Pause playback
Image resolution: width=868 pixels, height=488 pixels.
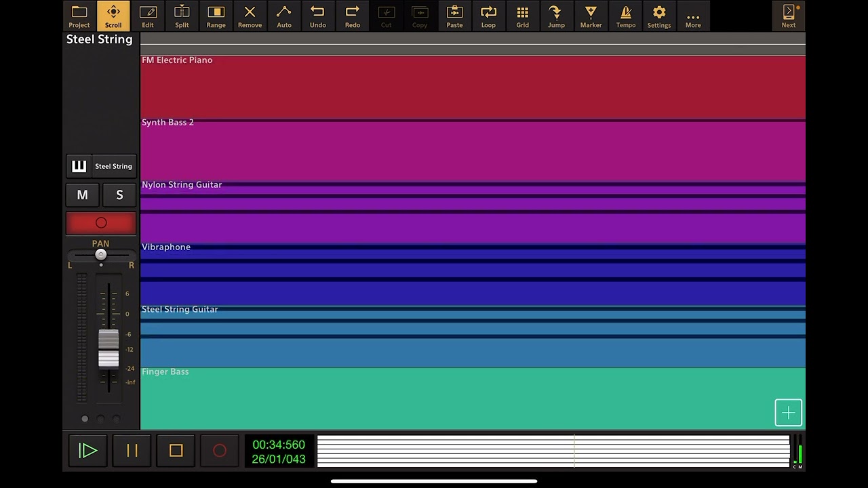(x=132, y=451)
